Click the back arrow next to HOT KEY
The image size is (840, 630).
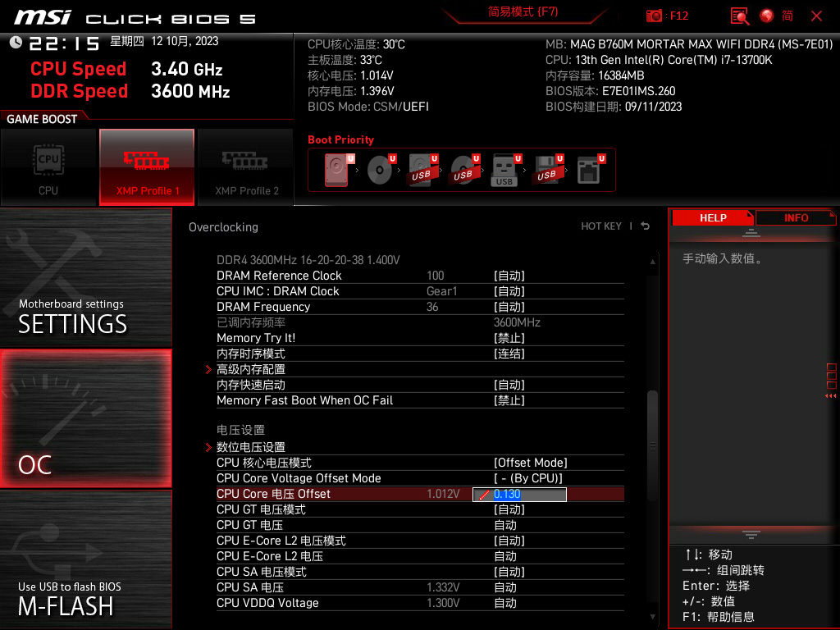[645, 226]
